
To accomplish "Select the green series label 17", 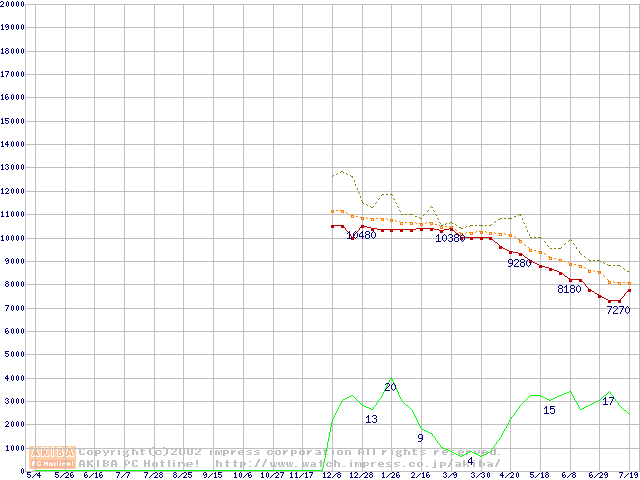I will [608, 401].
